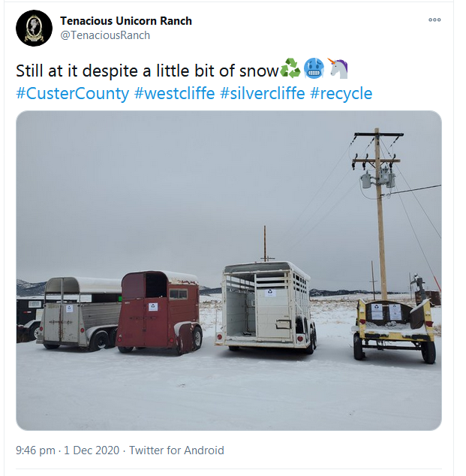The image size is (466, 476).
Task: Open the #CusterCounty hashtag
Action: tap(73, 93)
